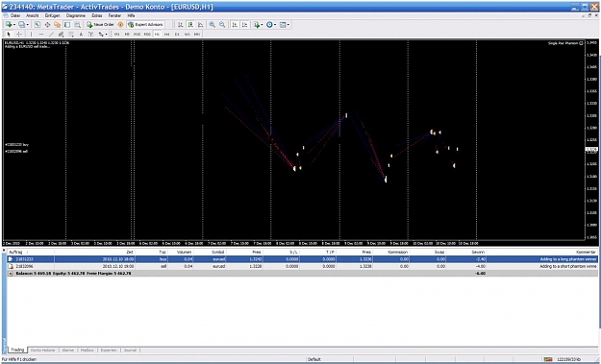Switch to M1 timeframe
Viewport: 601px width, 364px height.
coord(117,34)
